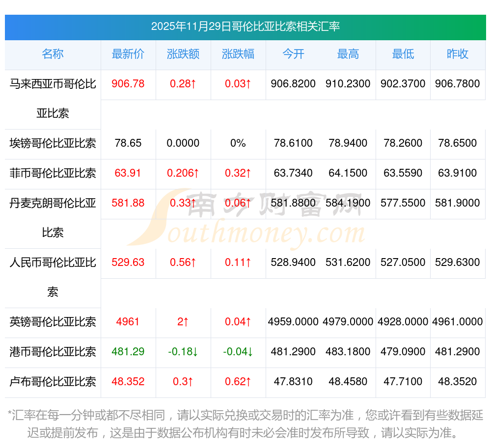Select the 丹麦克朗哥伦比亚比索 row name

pos(53,217)
